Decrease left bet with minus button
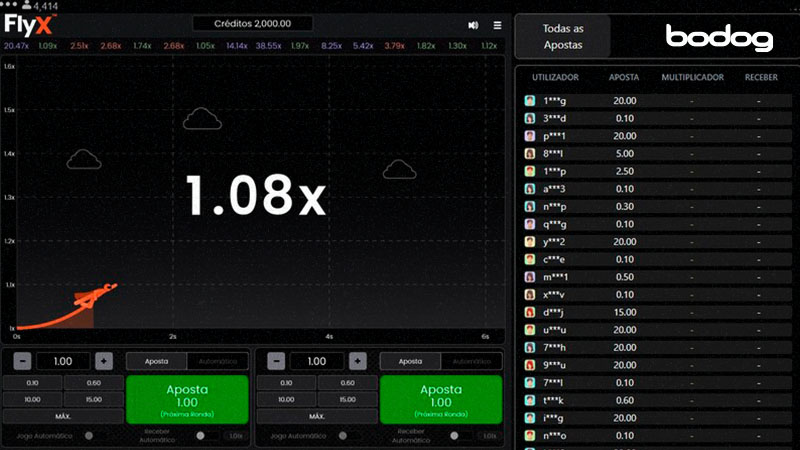This screenshot has height=450, width=800. point(20,361)
